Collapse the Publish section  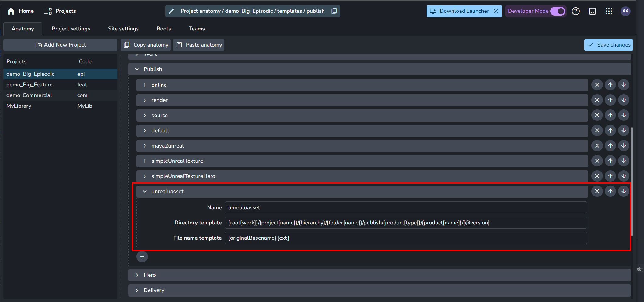(137, 69)
